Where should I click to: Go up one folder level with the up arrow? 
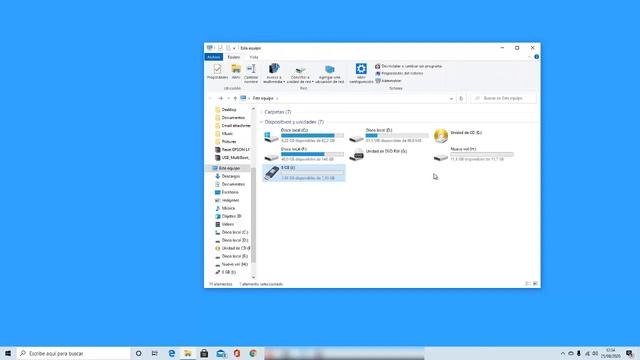point(235,98)
